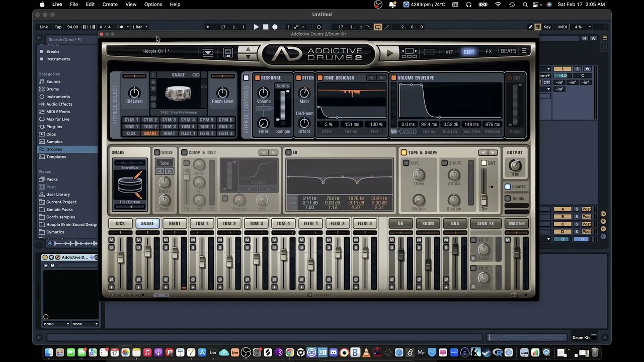The width and height of the screenshot is (644, 362).
Task: Toggle the PITCH section power
Action: tap(298, 78)
